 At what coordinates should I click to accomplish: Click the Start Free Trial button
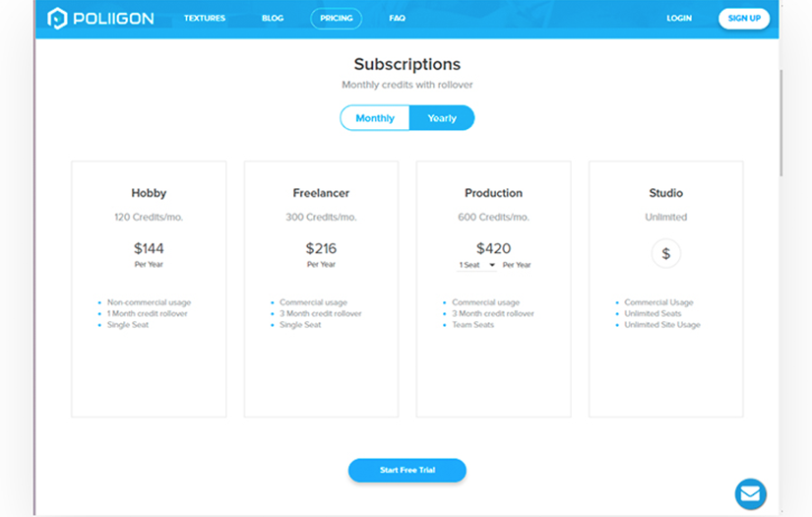[407, 470]
